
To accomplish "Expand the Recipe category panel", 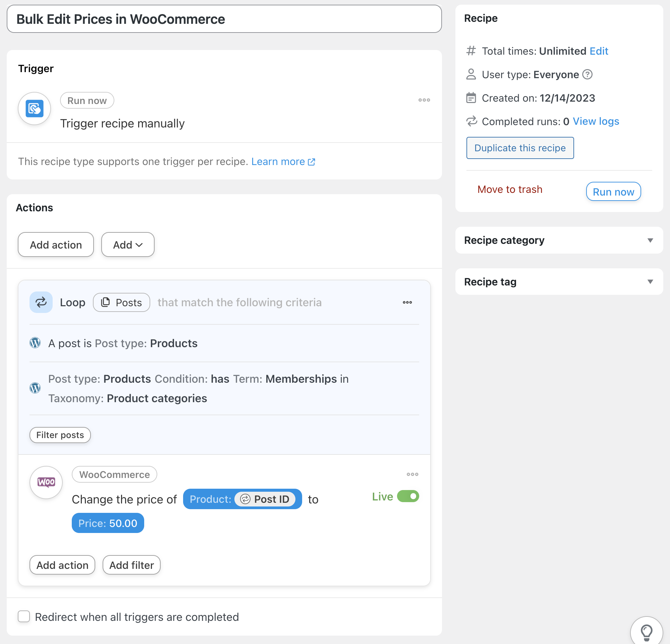I will 650,240.
